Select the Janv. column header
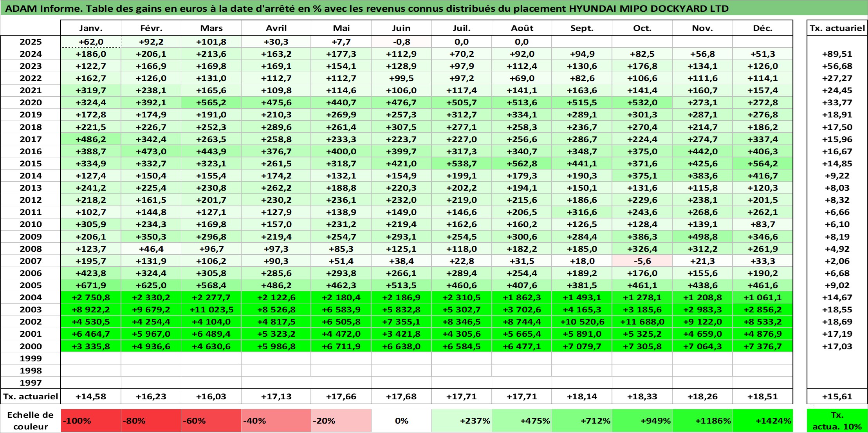Screen dimensions: 868x433 (x=91, y=28)
